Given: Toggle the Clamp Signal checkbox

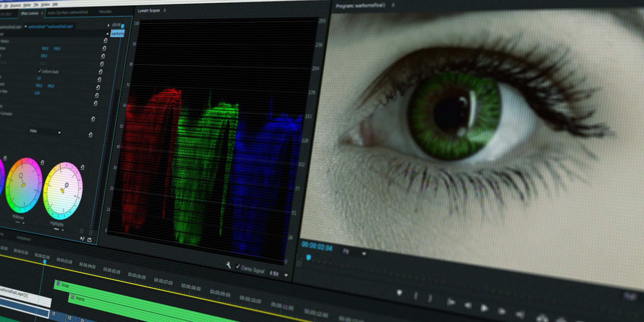Looking at the screenshot, I should click(238, 266).
